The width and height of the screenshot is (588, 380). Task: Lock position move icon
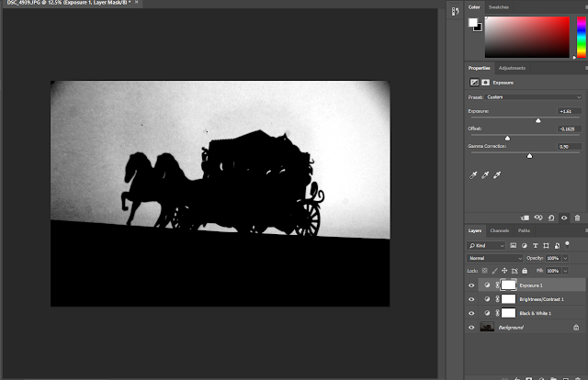504,271
